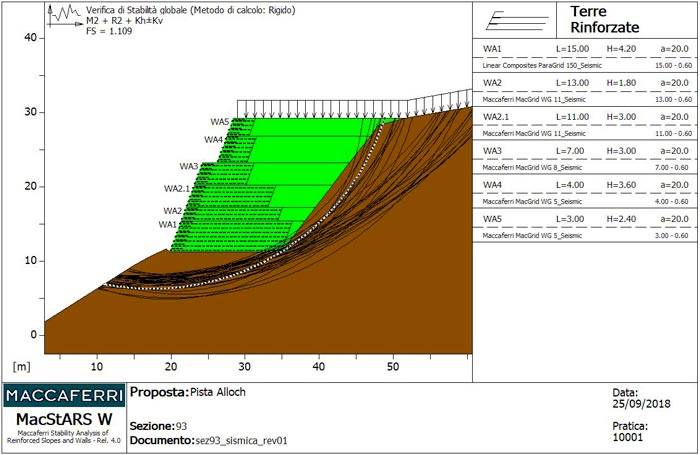Viewport: 700px width, 455px height.
Task: Click document name 'sez93_sismica_rev01'
Action: click(242, 441)
